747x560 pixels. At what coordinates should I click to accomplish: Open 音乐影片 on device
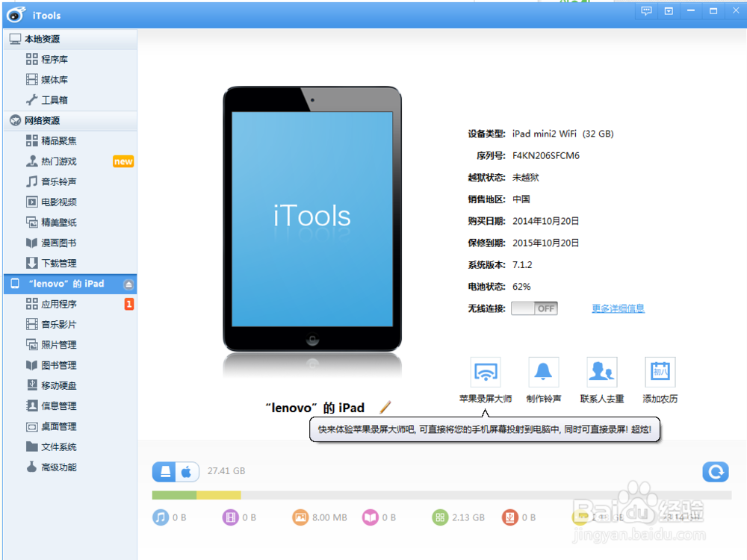(x=58, y=325)
